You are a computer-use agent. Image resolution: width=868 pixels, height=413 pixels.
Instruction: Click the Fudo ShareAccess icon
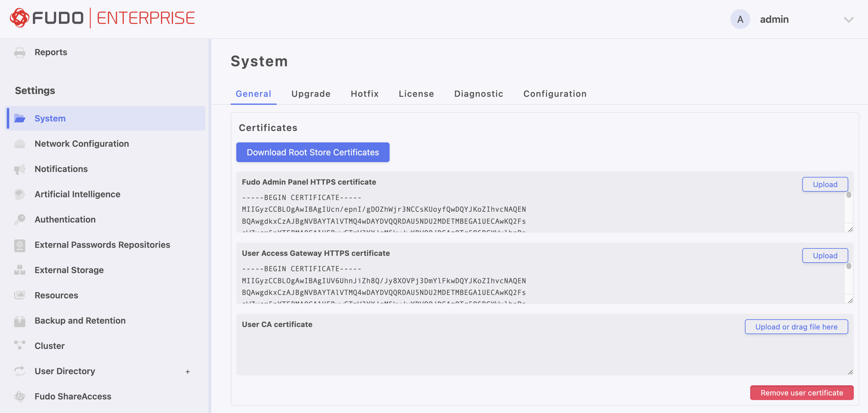point(19,396)
